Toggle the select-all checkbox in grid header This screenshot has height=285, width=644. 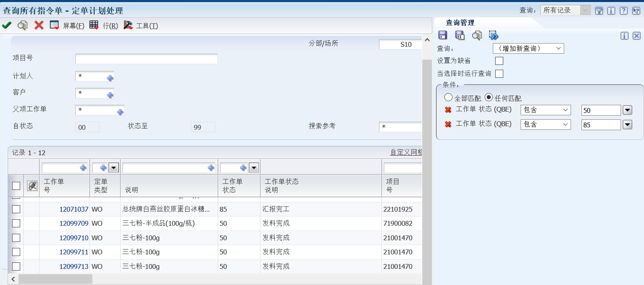coord(16,186)
